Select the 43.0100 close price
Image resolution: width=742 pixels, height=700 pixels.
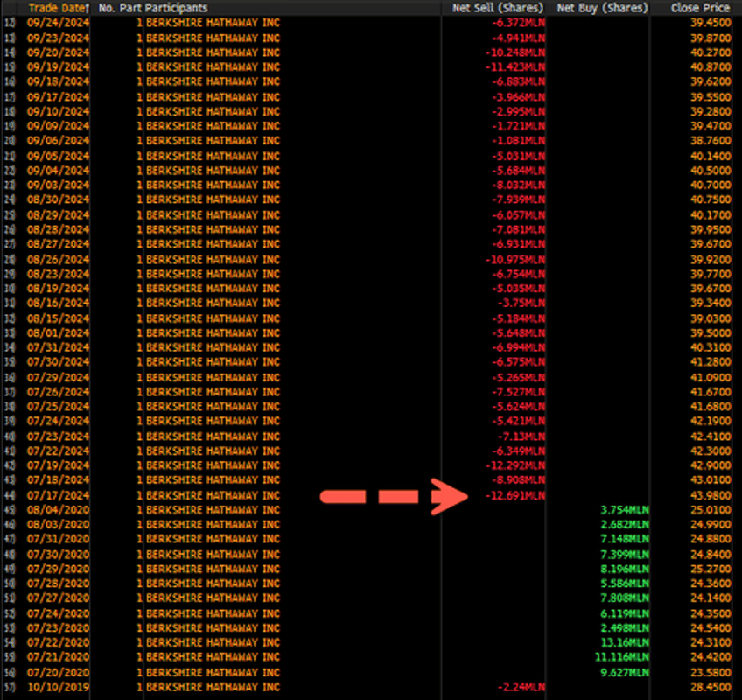click(x=710, y=479)
